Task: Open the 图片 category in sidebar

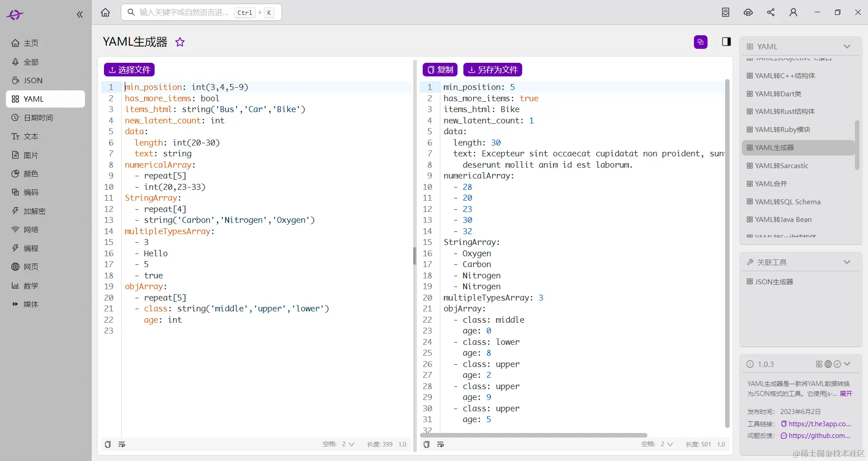Action: click(x=45, y=155)
